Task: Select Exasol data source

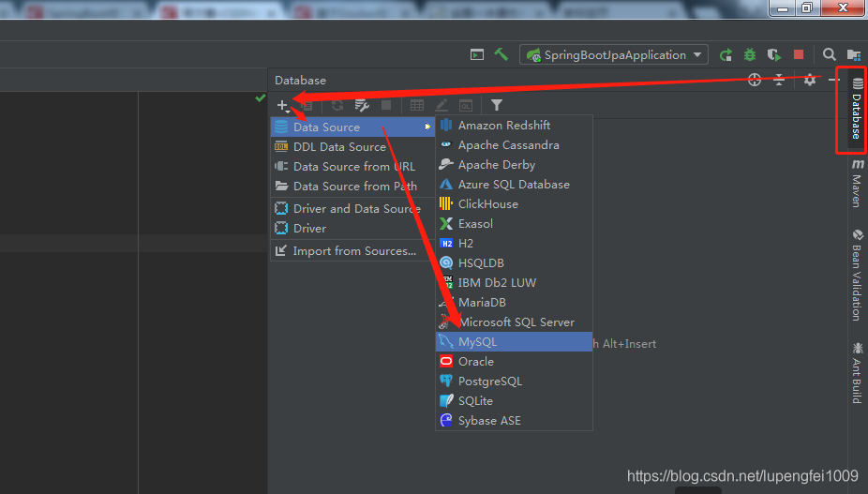Action: tap(515, 224)
